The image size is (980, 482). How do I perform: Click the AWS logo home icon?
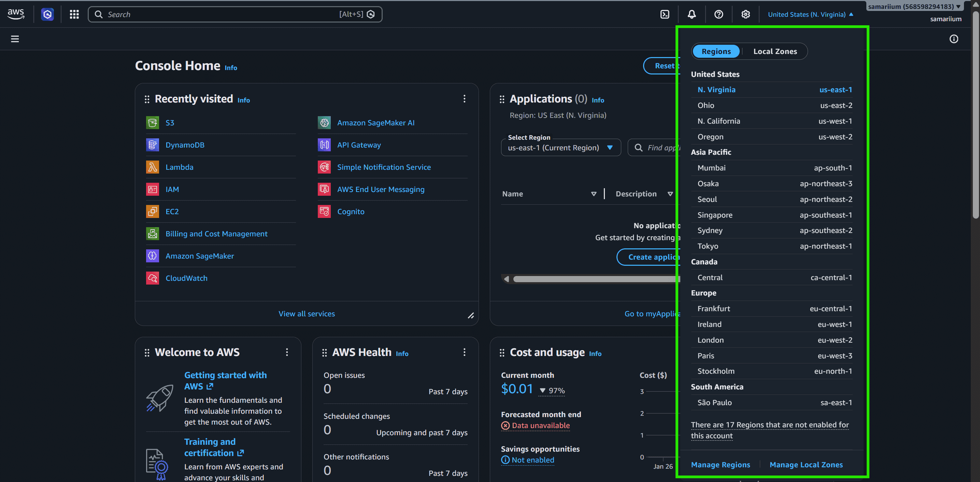(16, 14)
